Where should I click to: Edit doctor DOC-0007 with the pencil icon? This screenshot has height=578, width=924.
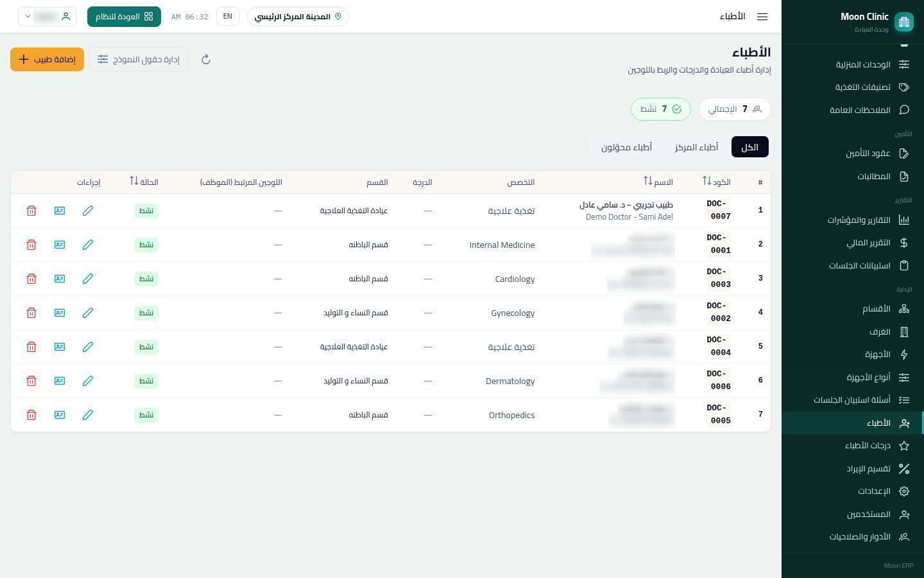(x=88, y=211)
